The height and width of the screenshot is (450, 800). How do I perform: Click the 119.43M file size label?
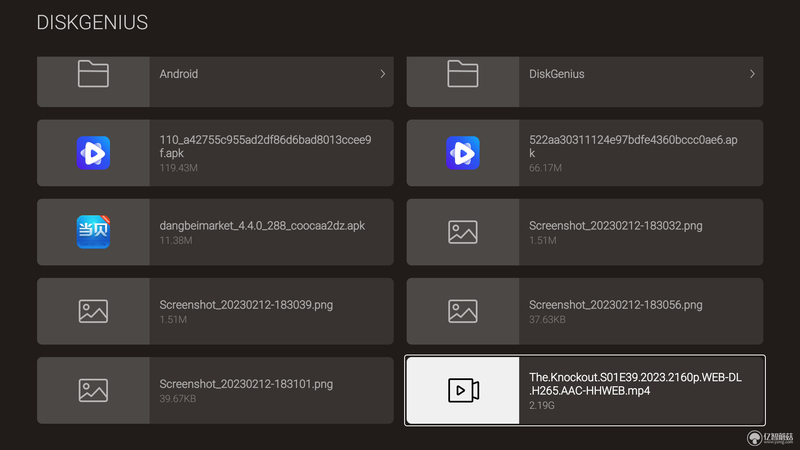pyautogui.click(x=179, y=168)
